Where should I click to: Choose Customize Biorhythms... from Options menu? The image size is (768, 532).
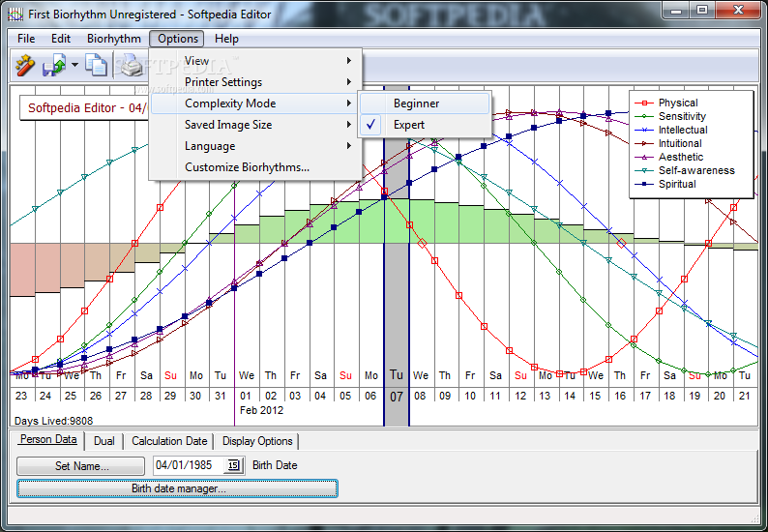point(255,167)
